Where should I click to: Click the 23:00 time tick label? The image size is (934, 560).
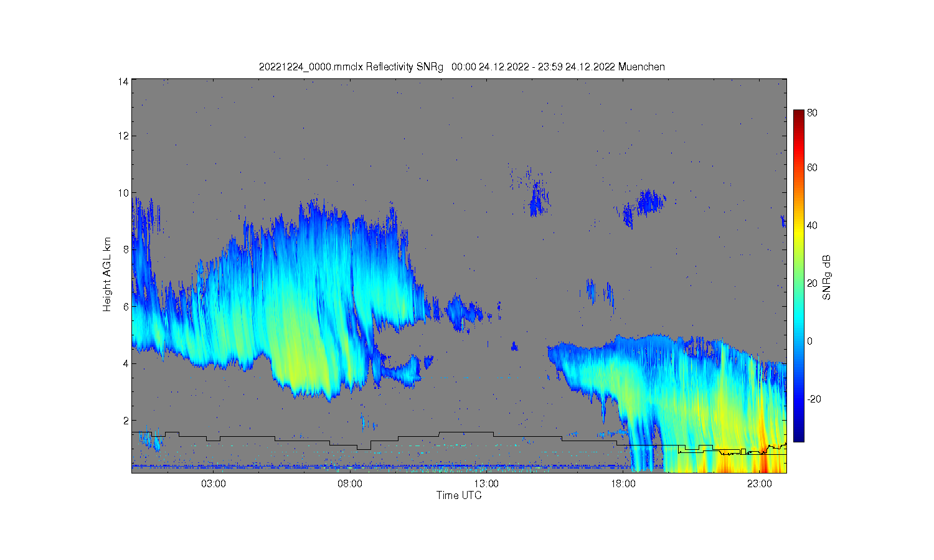point(759,483)
